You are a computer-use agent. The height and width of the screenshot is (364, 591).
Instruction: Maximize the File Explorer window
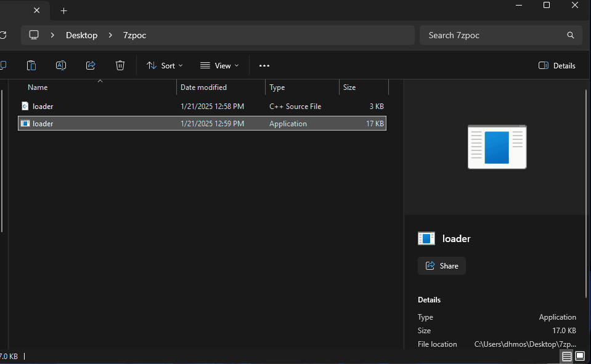click(547, 6)
